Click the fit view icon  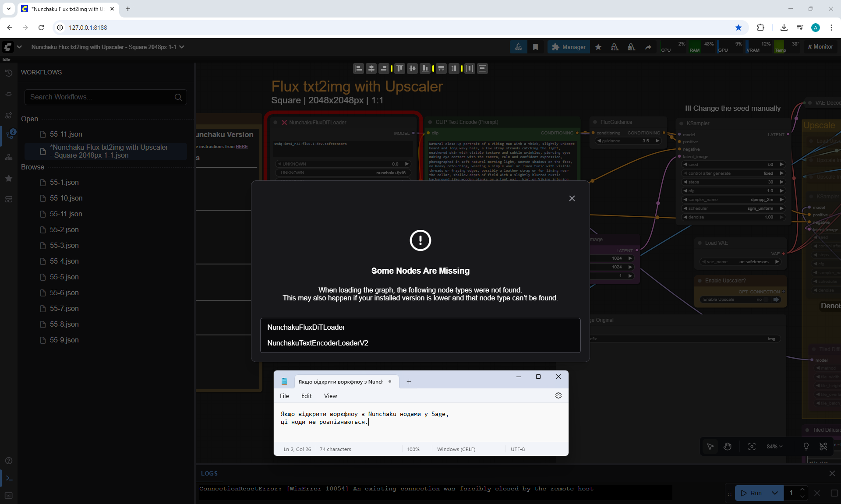coord(752,446)
